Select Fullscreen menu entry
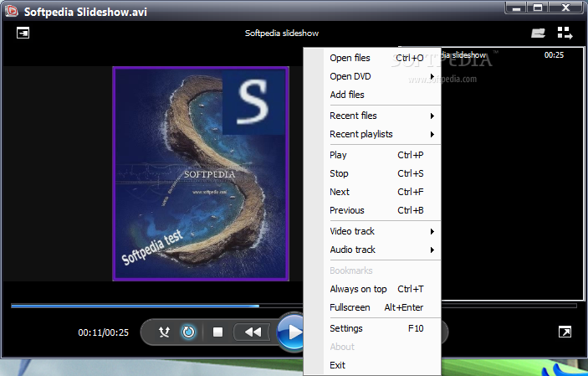Image resolution: width=588 pixels, height=376 pixels. click(x=381, y=307)
